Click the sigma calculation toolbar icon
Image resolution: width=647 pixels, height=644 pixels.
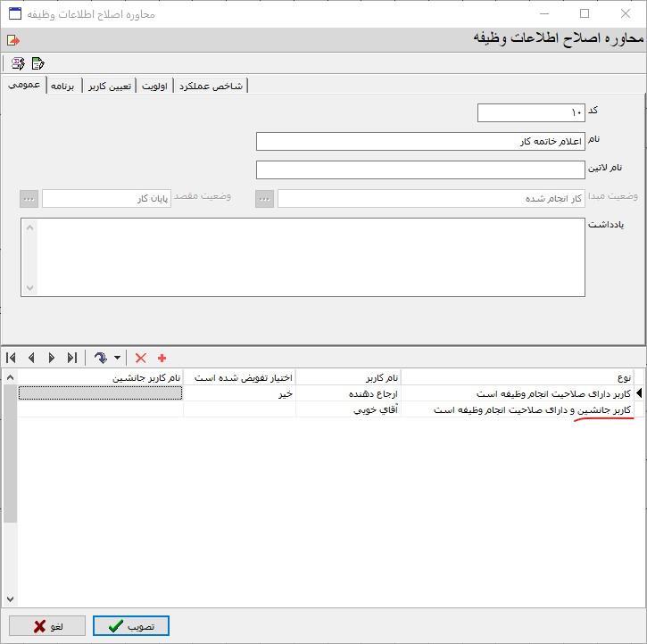click(x=18, y=63)
